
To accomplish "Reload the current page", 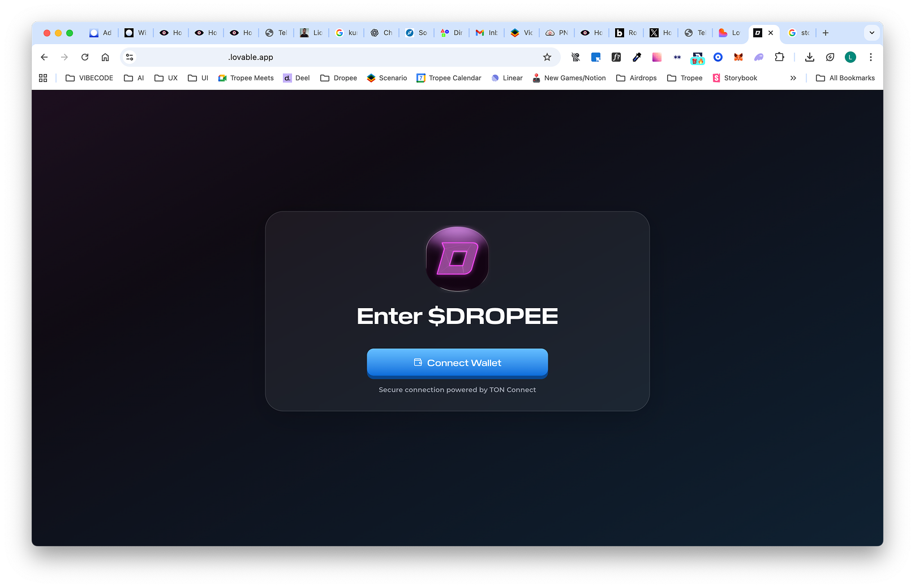I will 85,57.
